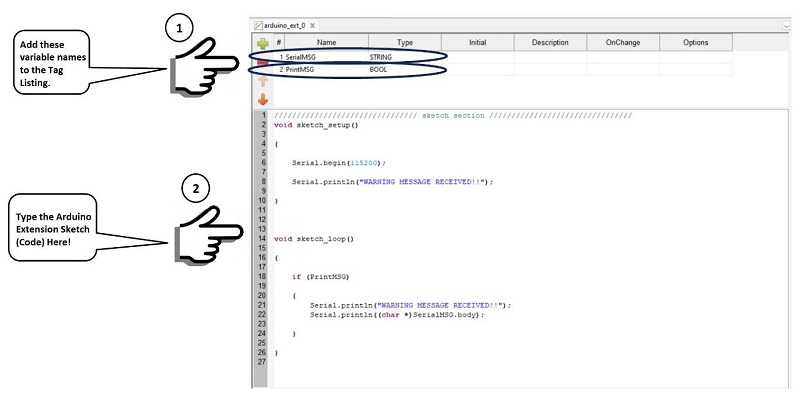
Task: Click the SerialMSG.body println line
Action: 397,315
